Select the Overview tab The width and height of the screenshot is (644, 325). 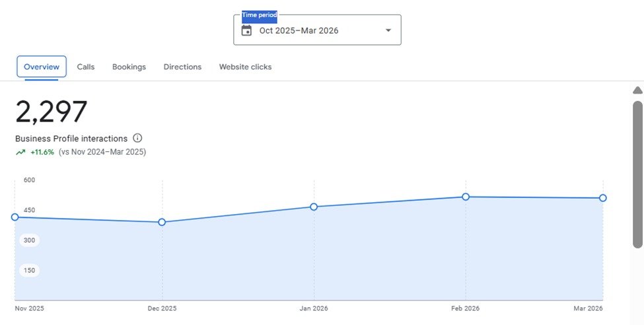[42, 67]
